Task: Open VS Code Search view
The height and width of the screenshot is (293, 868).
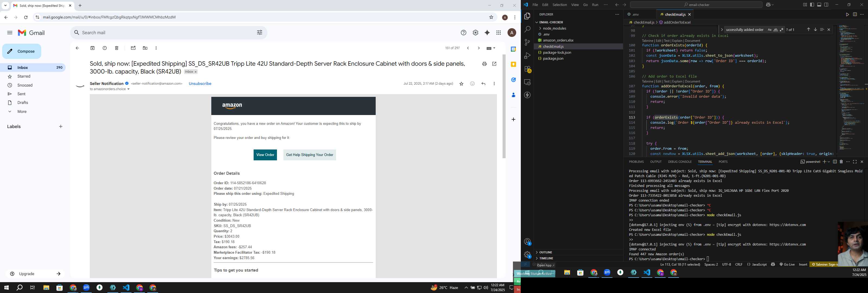Action: 527,29
